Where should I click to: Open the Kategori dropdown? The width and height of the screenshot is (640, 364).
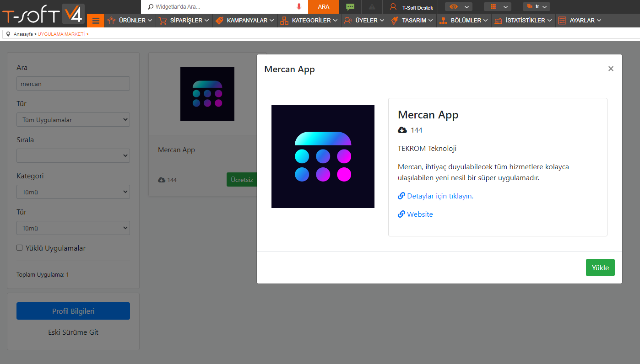coord(73,192)
